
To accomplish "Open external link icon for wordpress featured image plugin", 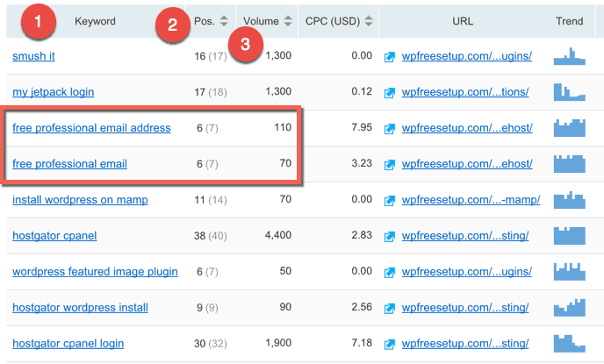I will coord(390,273).
